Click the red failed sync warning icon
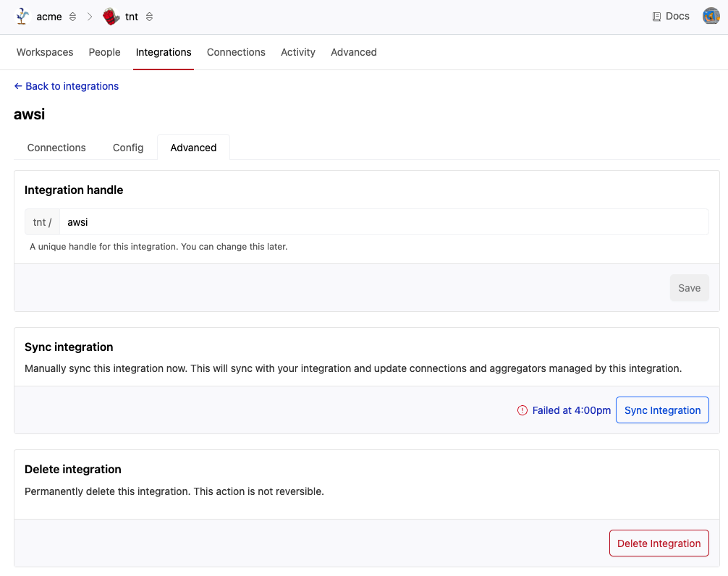The width and height of the screenshot is (728, 576). click(522, 410)
